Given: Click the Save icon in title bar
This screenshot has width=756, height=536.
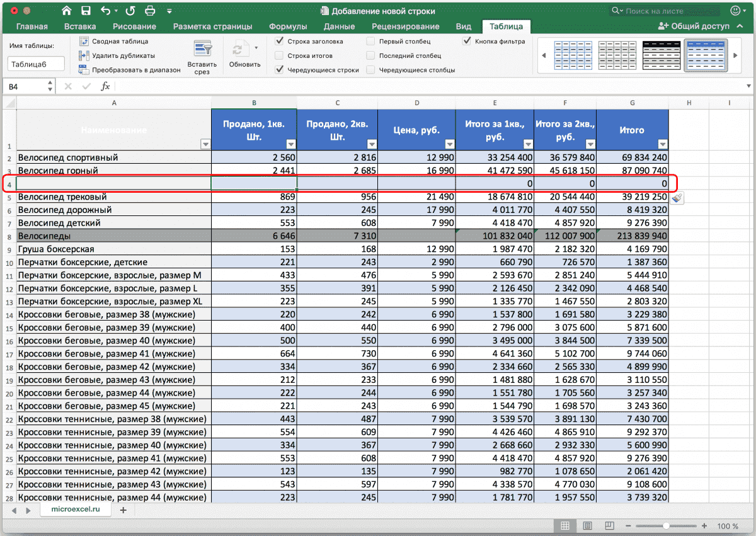Looking at the screenshot, I should point(86,11).
